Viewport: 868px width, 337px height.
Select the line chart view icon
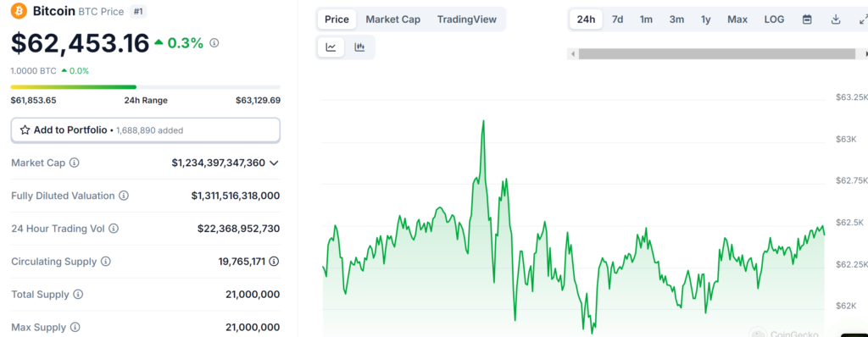(331, 47)
